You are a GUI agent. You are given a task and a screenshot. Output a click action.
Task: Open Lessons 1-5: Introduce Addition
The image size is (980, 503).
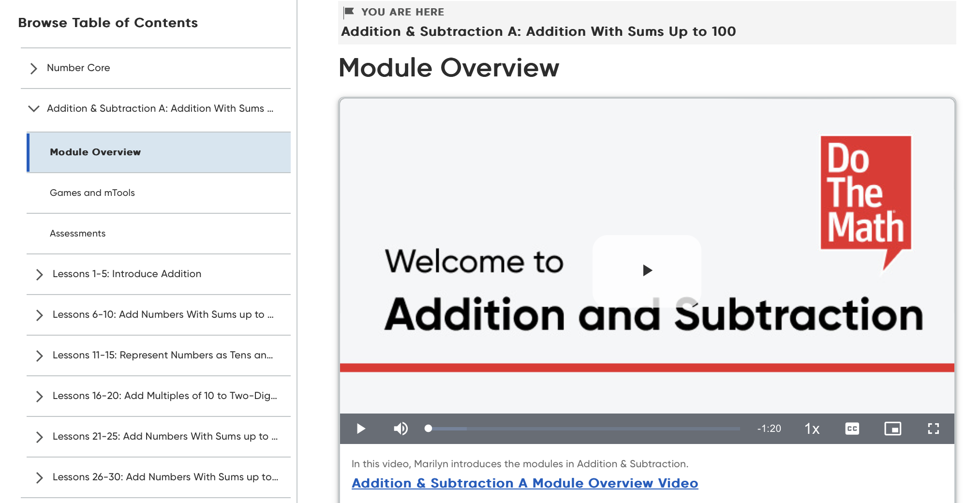coord(127,274)
